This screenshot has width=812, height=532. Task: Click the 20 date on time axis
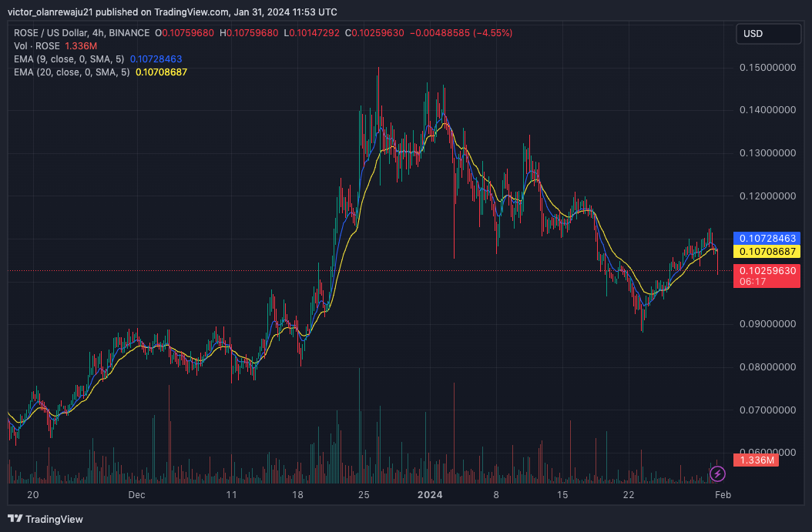(x=32, y=495)
